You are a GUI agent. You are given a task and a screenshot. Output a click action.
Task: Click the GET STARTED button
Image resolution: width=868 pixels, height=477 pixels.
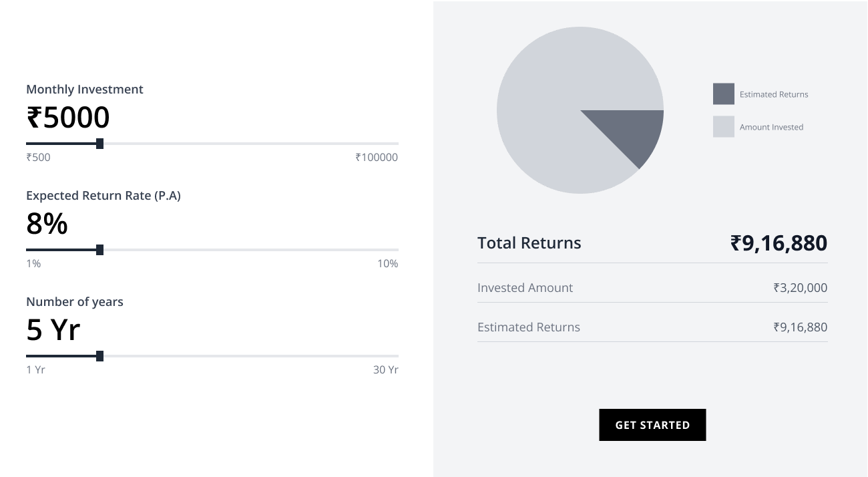(x=652, y=425)
